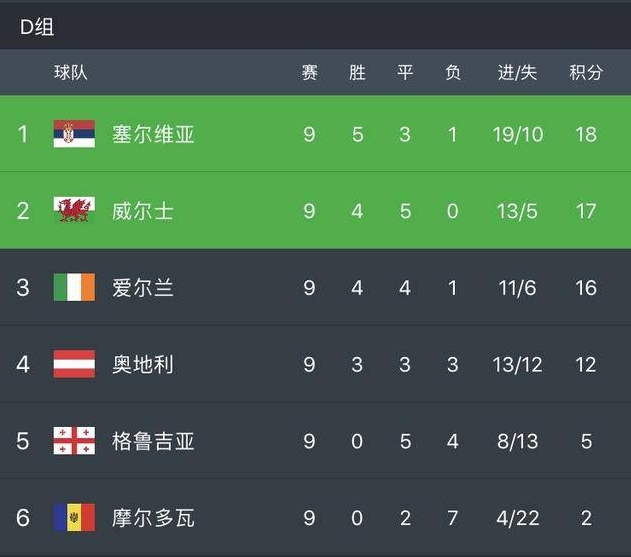This screenshot has width=631, height=557.
Task: Open team 塞尔维亚 details
Action: (153, 134)
